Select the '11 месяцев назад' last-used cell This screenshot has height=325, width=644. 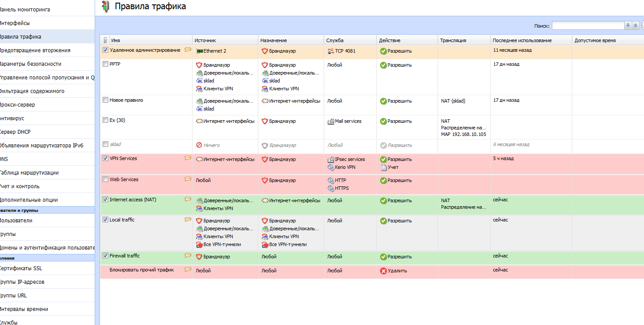tap(512, 50)
